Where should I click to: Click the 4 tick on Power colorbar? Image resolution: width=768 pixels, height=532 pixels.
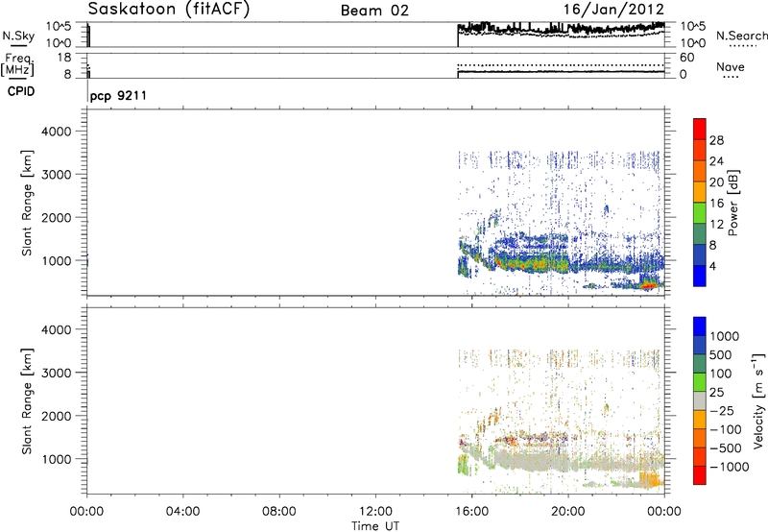712,266
